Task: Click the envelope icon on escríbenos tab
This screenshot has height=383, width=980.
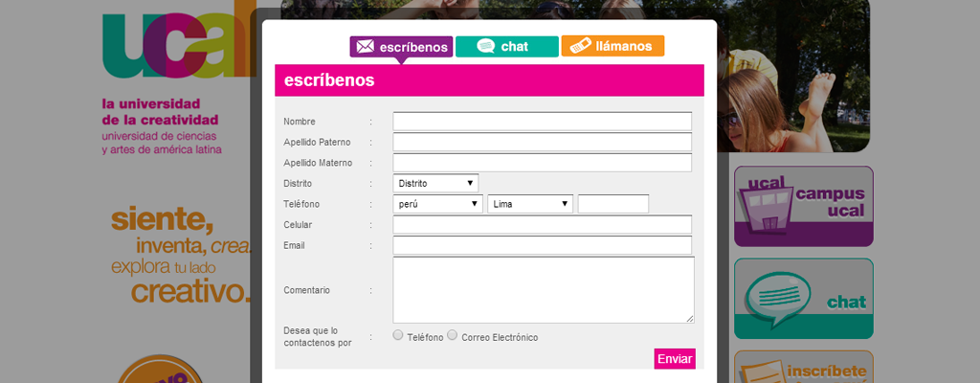Action: tap(365, 46)
